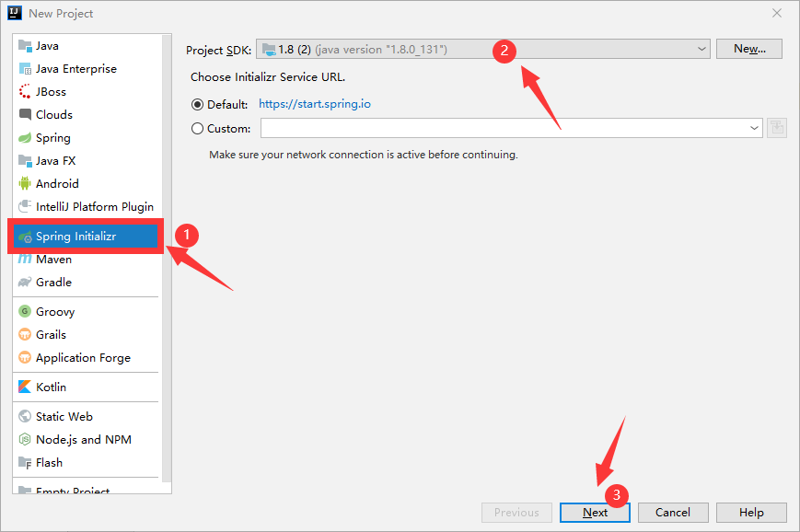Open the Project SDK dropdown
The height and width of the screenshot is (532, 800).
tap(482, 49)
